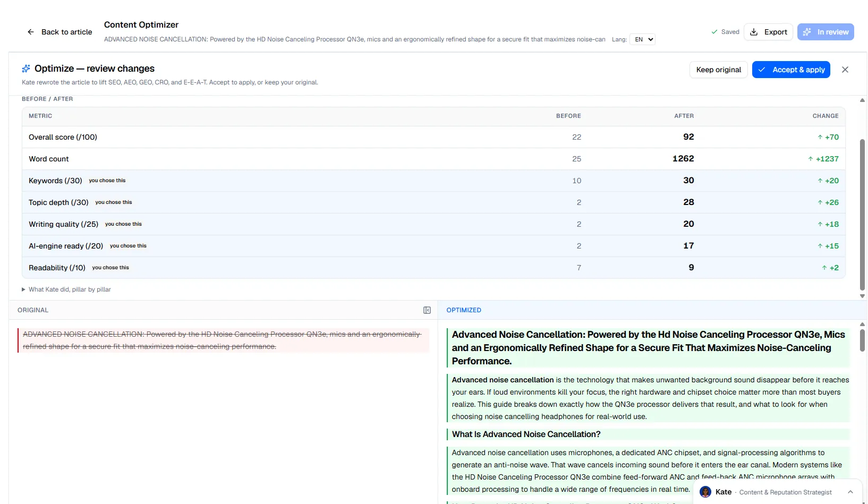This screenshot has height=504, width=868.
Task: Click the Content Optimizer page title
Action: 141,24
